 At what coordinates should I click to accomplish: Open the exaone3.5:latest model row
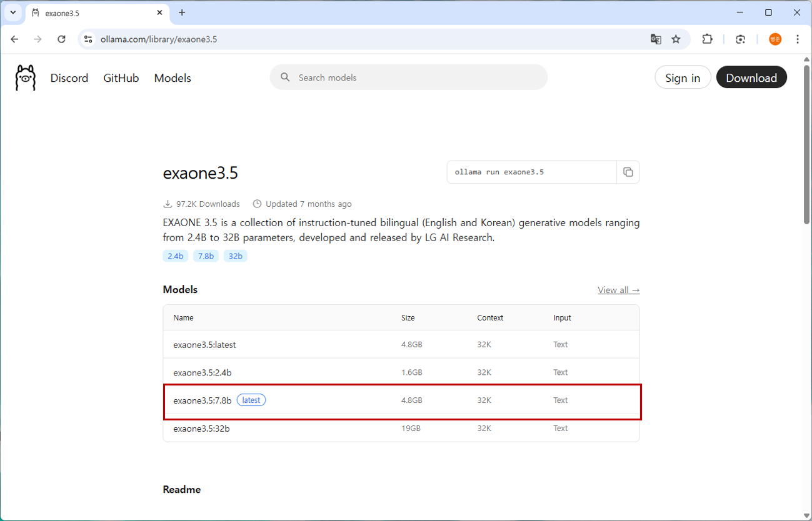[401, 344]
